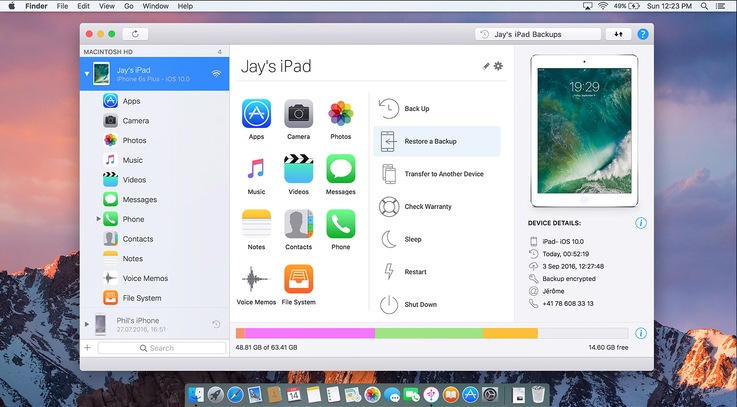Click the Sleep action
Screen dimensions: 737x407
pyautogui.click(x=437, y=239)
